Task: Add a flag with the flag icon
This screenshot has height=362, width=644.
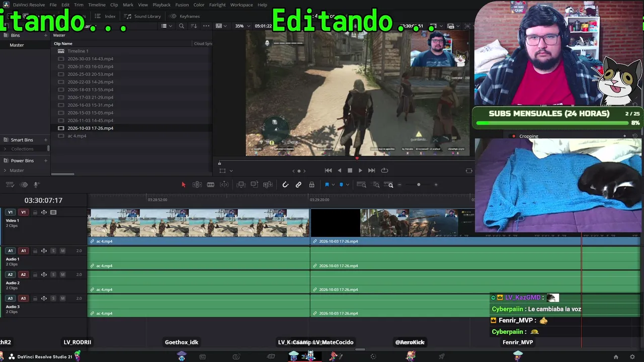Action: coord(327,185)
